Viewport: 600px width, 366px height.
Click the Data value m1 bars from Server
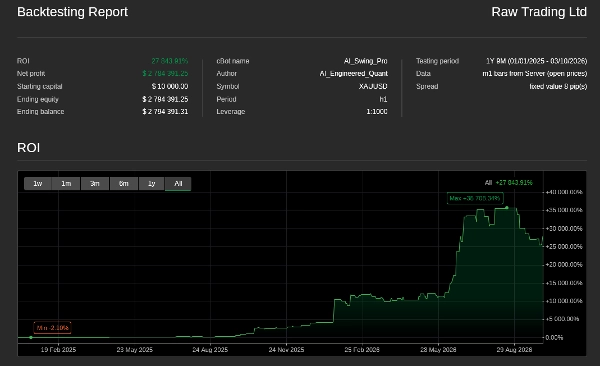(535, 74)
